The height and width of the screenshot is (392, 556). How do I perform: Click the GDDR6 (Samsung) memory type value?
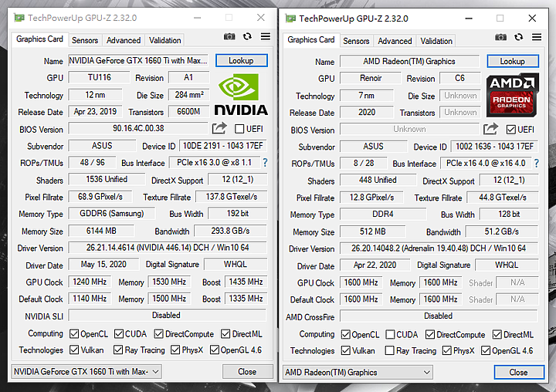click(112, 214)
